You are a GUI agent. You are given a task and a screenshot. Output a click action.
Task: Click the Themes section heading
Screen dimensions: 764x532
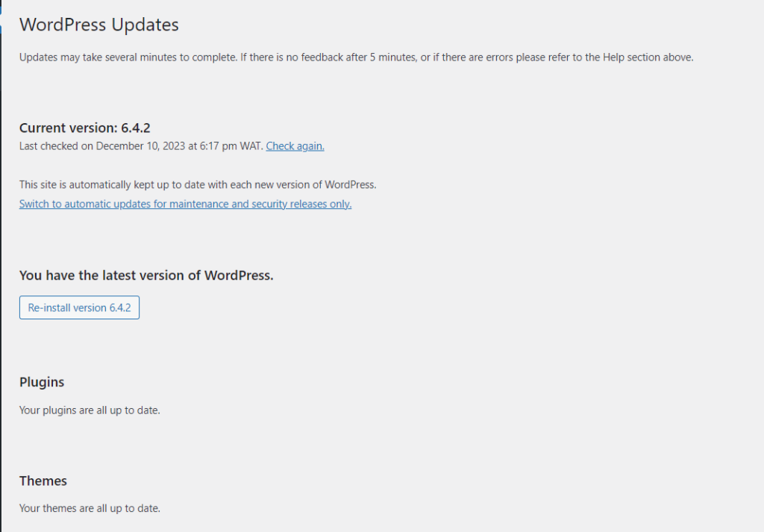tap(43, 481)
